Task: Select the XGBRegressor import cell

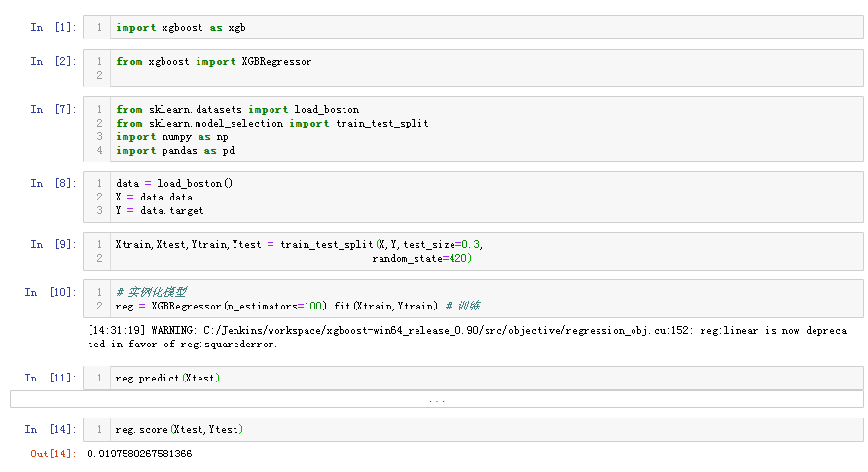Action: 214,61
